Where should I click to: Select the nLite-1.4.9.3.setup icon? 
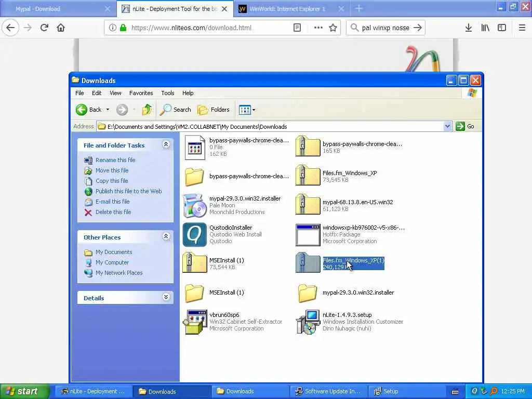pos(308,322)
